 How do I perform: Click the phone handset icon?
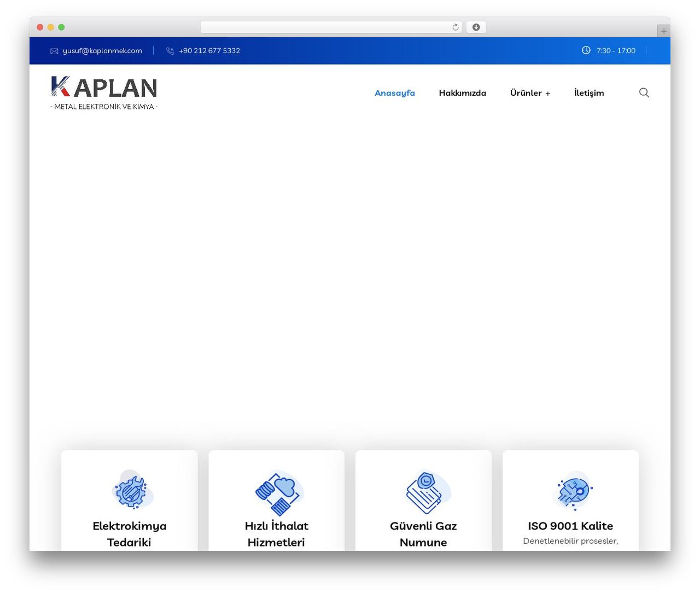[170, 51]
